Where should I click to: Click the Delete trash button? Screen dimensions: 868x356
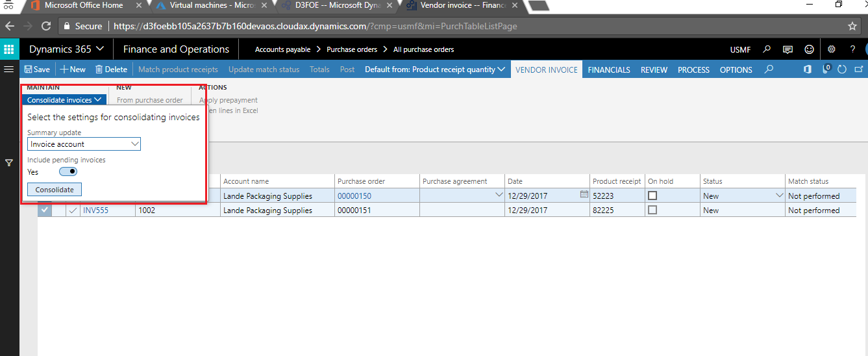pos(111,70)
